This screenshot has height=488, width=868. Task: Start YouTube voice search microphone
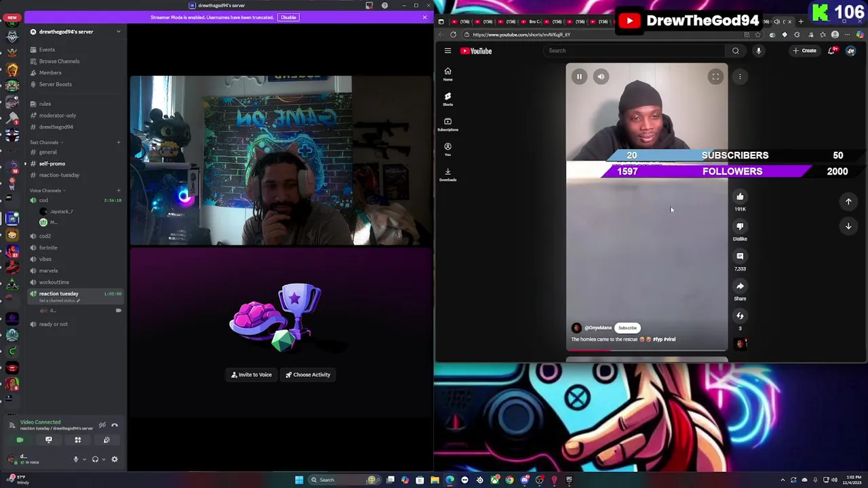759,51
